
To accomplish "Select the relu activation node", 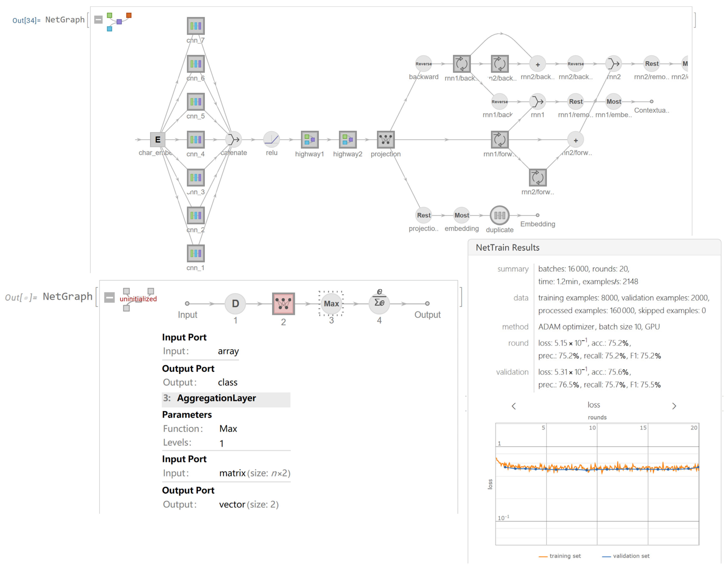I will click(271, 139).
